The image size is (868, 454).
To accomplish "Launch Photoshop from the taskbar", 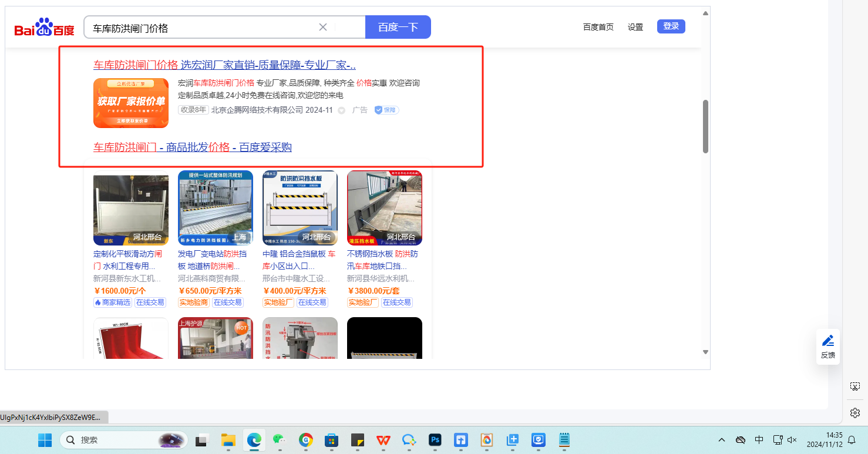I will click(x=435, y=439).
